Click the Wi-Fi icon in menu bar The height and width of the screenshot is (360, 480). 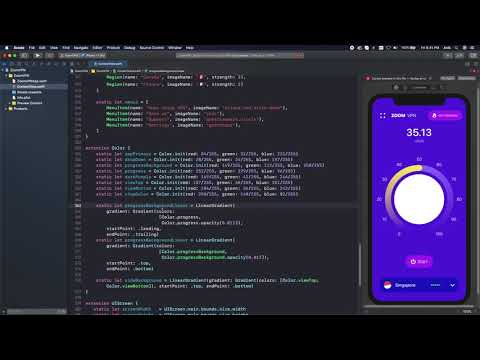388,48
